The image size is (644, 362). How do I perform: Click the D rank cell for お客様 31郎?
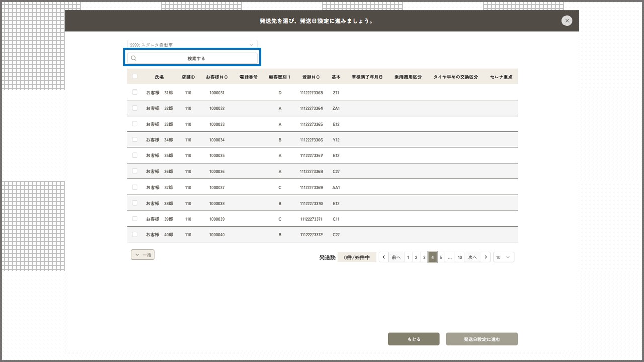coord(280,93)
